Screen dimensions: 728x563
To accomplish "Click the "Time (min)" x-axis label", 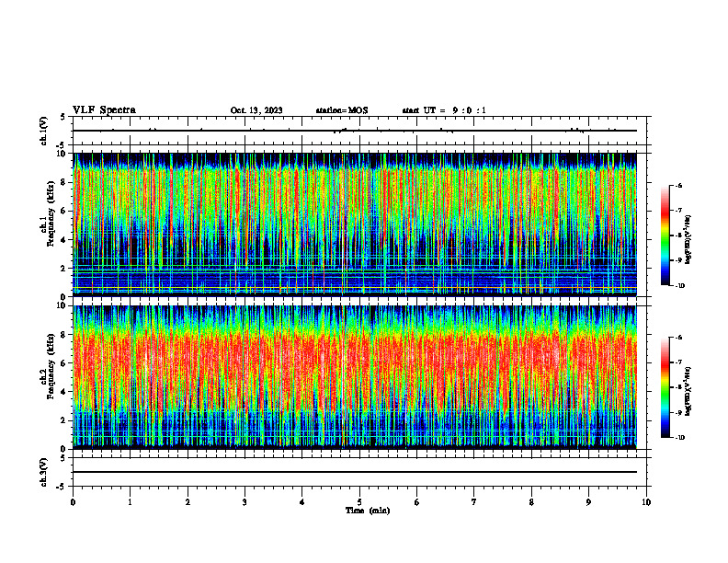I will pos(368,511).
